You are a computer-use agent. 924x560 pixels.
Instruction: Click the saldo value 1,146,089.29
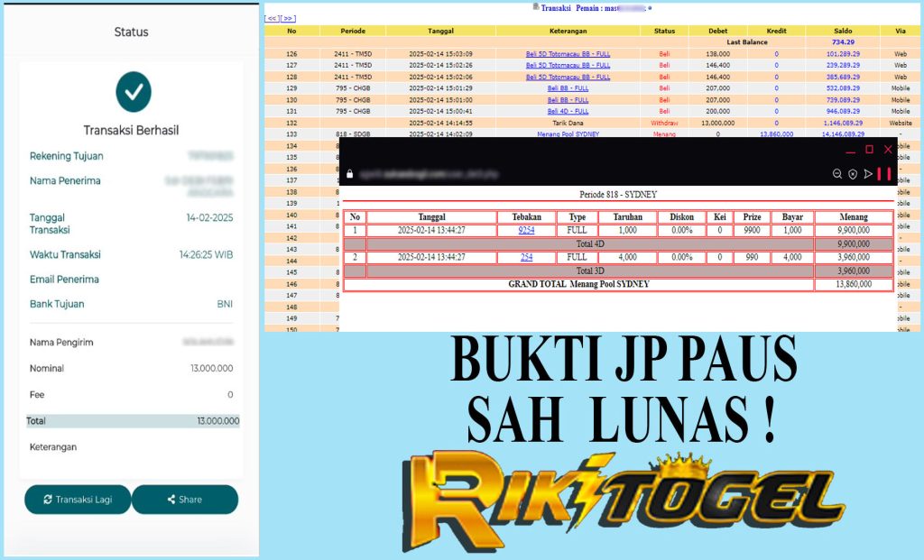tap(843, 123)
